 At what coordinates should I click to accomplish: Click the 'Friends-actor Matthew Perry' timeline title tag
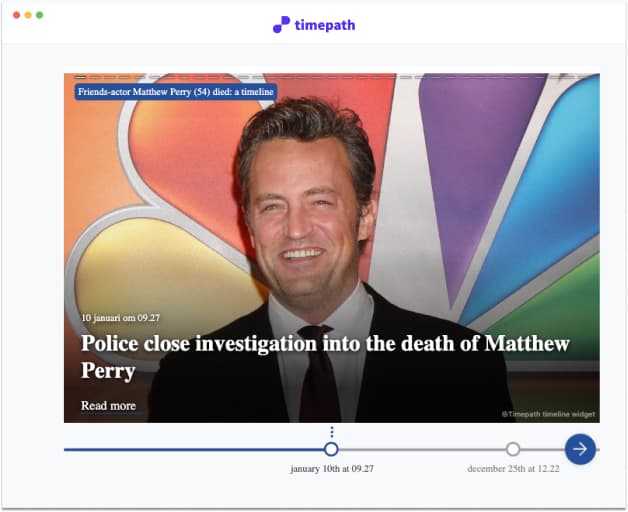175,92
